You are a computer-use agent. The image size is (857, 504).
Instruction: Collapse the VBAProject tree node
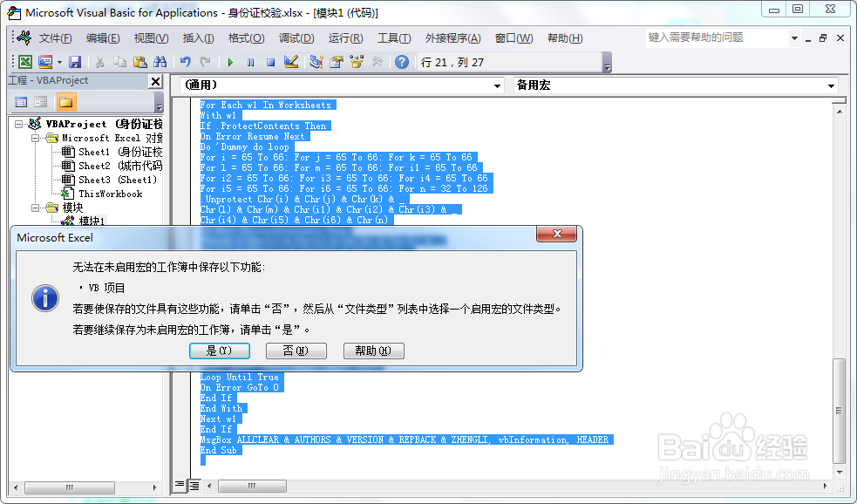click(x=18, y=124)
